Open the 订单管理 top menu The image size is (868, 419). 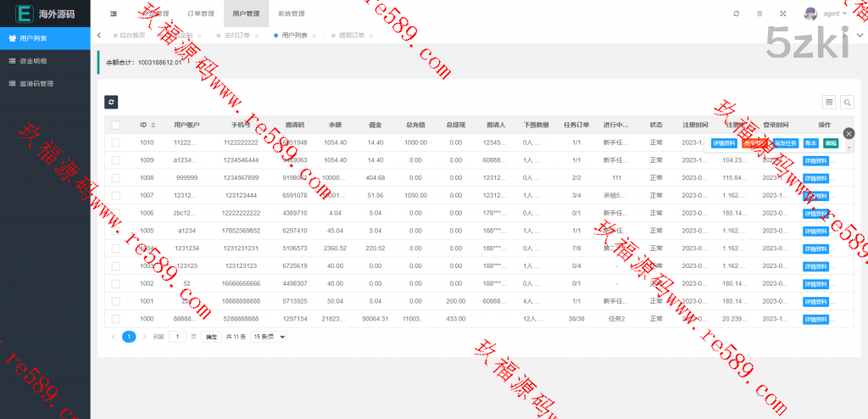tap(202, 14)
